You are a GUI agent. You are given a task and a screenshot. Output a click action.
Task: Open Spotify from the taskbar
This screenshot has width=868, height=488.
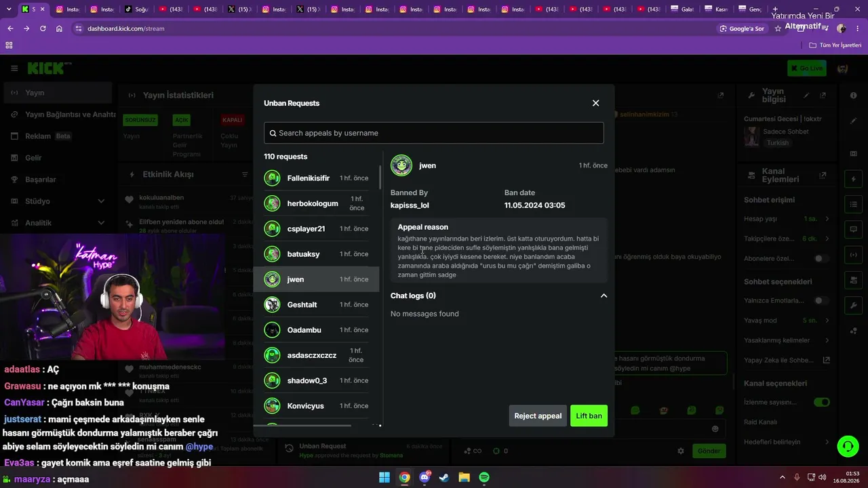tap(484, 477)
